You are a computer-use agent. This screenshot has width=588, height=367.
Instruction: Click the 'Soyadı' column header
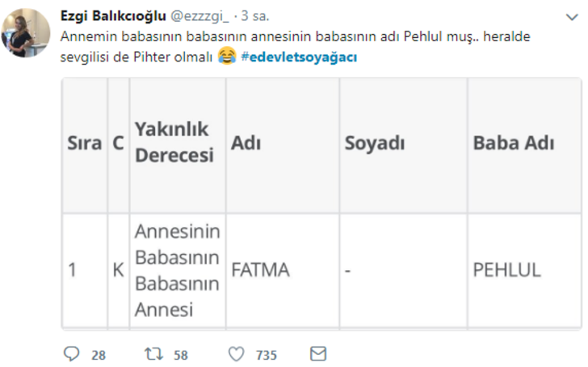pyautogui.click(x=374, y=143)
